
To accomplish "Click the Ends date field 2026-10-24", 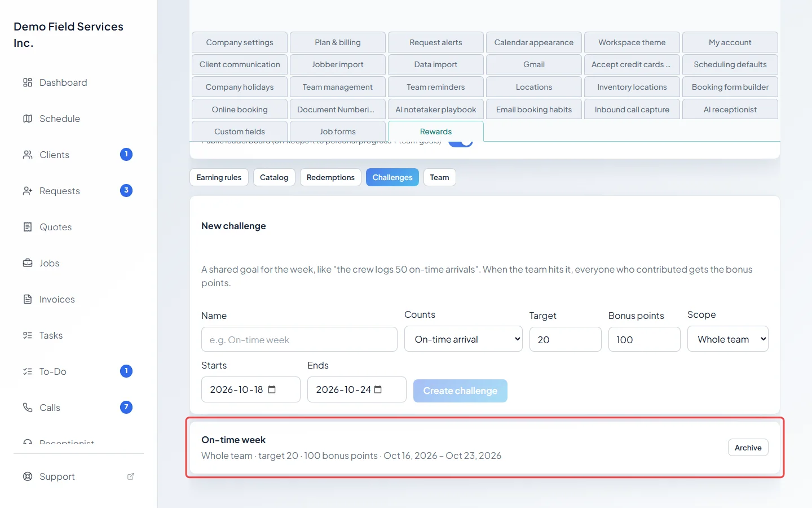I will pyautogui.click(x=357, y=389).
